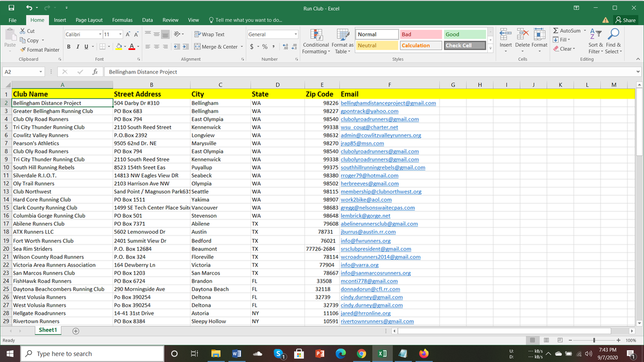Switch to the Formulas ribbon tab
Viewport: 644px width, 362px height.
(x=122, y=20)
